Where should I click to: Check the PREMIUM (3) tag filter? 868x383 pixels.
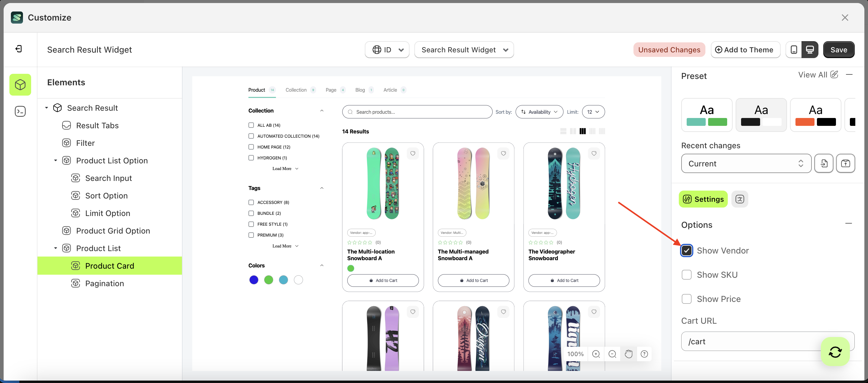pos(251,235)
